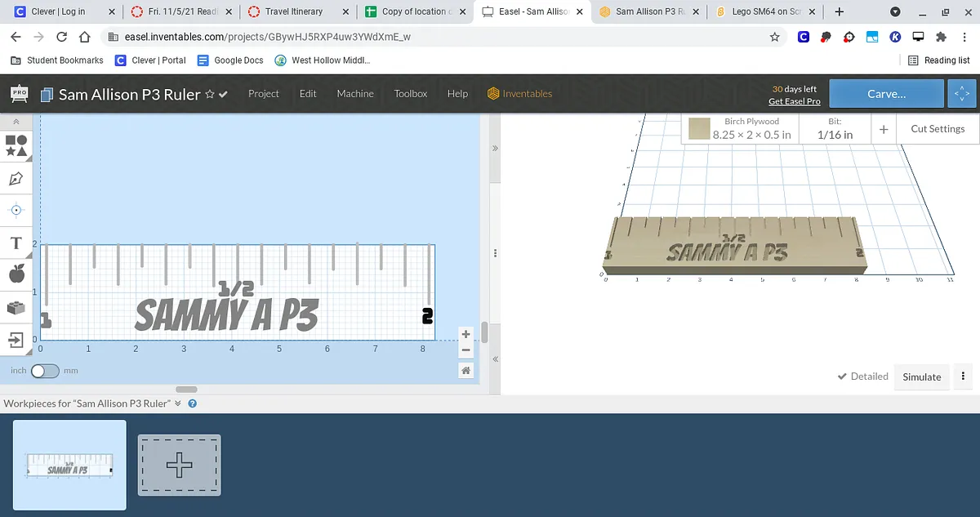
Task: Click the Import file icon
Action: tap(16, 339)
